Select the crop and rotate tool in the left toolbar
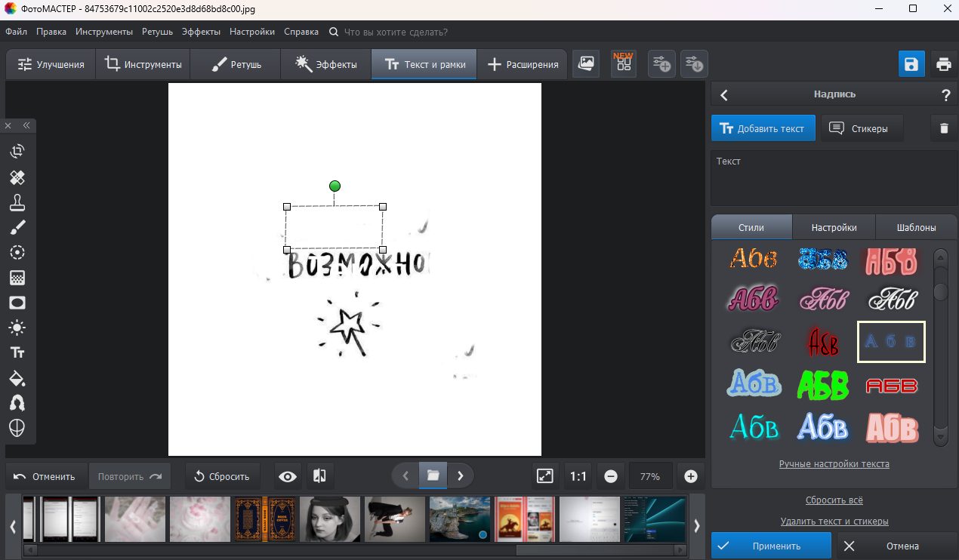This screenshot has height=560, width=959. [17, 152]
